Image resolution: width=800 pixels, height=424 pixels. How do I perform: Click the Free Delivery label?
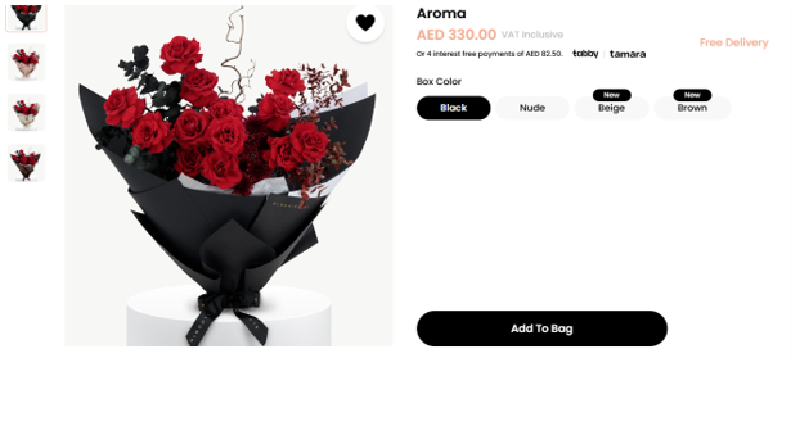click(x=734, y=42)
